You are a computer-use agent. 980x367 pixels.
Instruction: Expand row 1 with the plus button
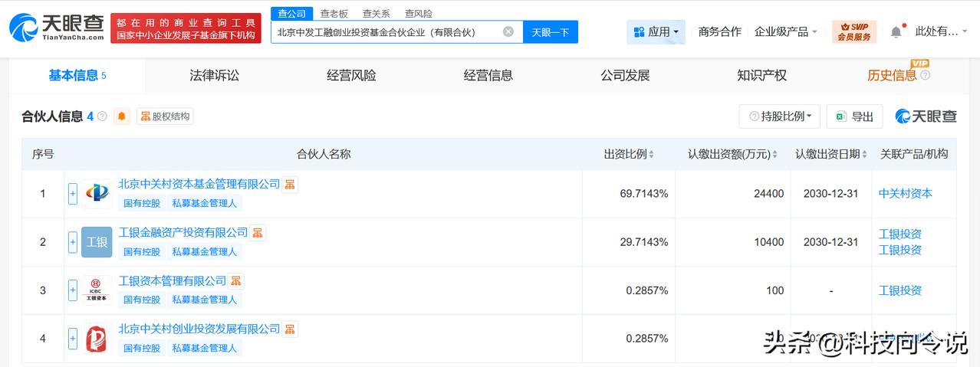coord(73,194)
